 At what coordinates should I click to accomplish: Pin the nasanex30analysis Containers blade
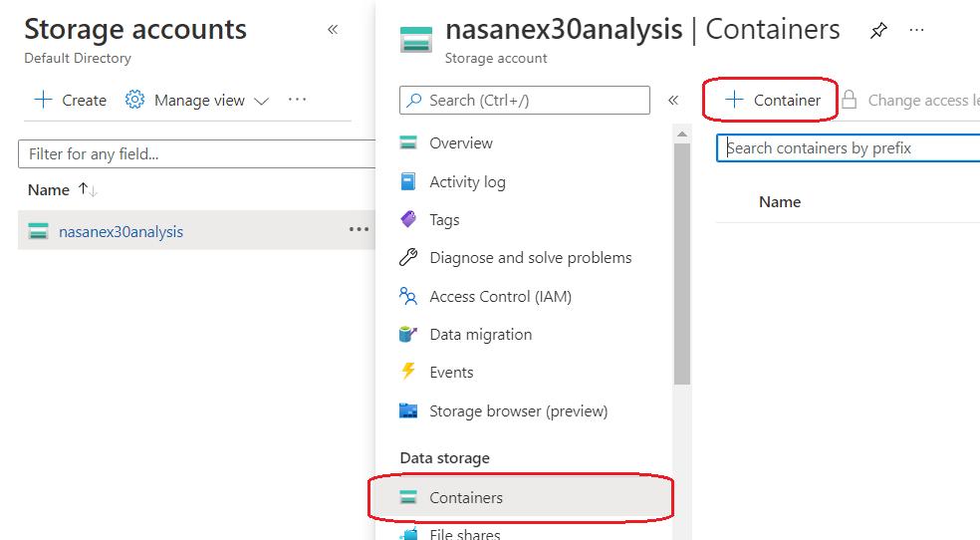878,30
